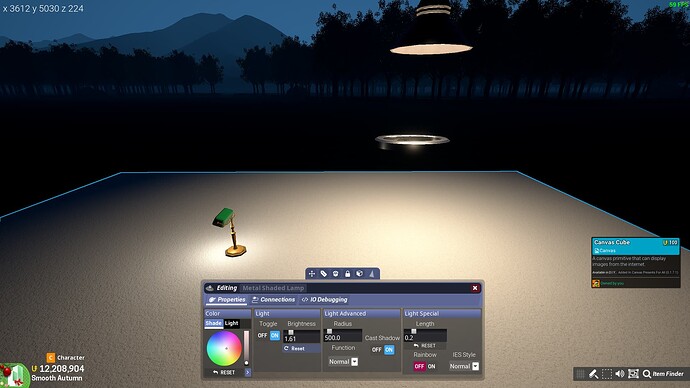690x388 pixels.
Task: Click the speaker sound icon
Action: (620, 374)
